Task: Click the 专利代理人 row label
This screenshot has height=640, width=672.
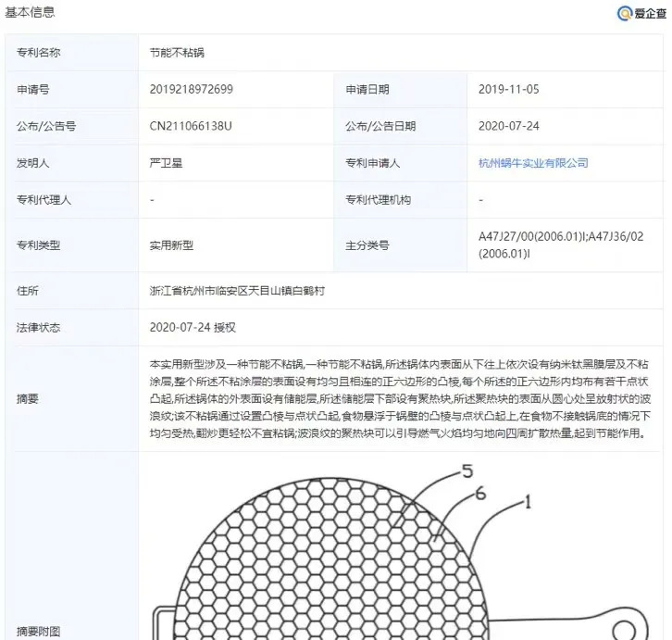Action: [44, 200]
